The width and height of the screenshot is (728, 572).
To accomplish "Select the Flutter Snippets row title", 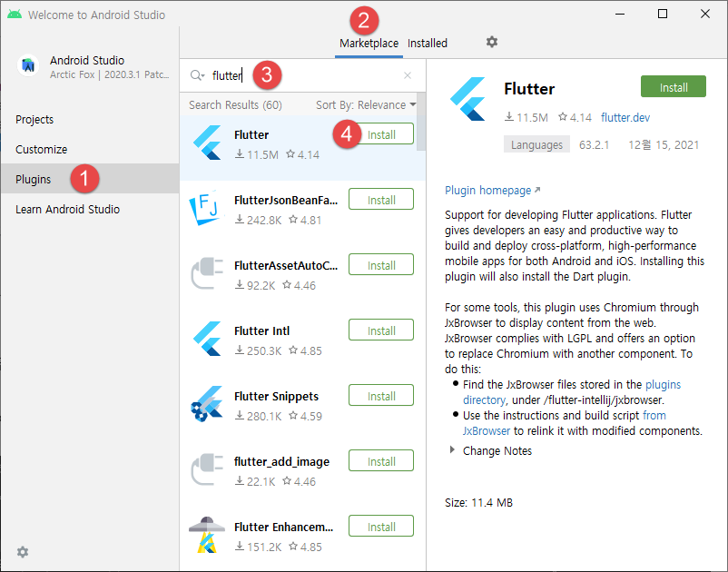I will tap(276, 397).
